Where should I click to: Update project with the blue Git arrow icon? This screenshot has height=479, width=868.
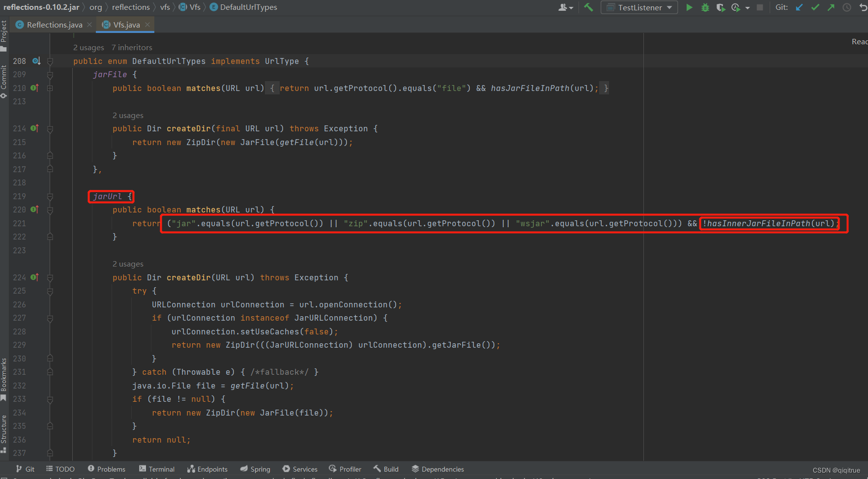799,7
